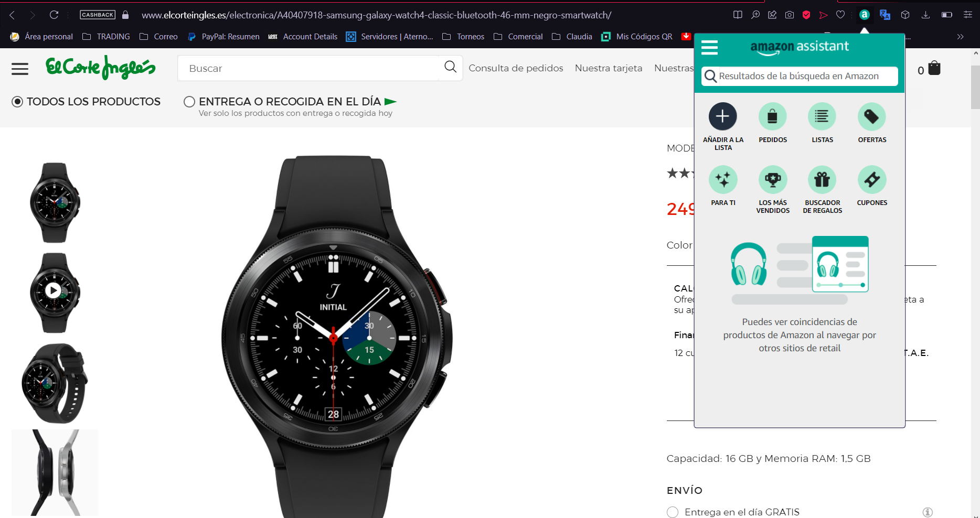This screenshot has height=518, width=980.
Task: Click the CASHBACK badge in address bar
Action: [98, 15]
